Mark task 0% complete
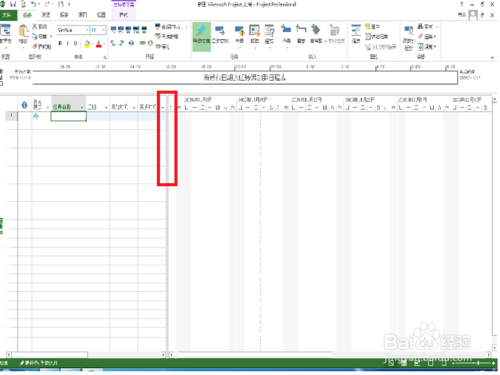Image resolution: width=500 pixels, height=375 pixels. click(x=113, y=30)
